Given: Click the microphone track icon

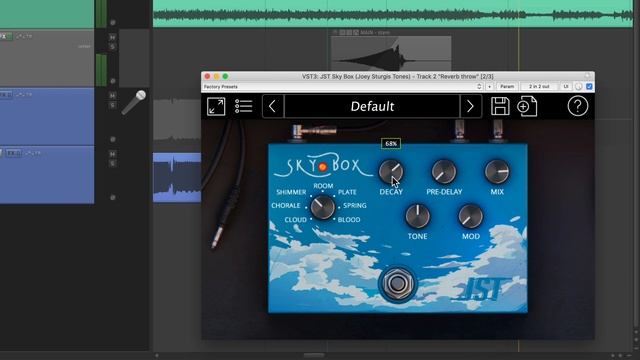Looking at the screenshot, I should point(134,102).
